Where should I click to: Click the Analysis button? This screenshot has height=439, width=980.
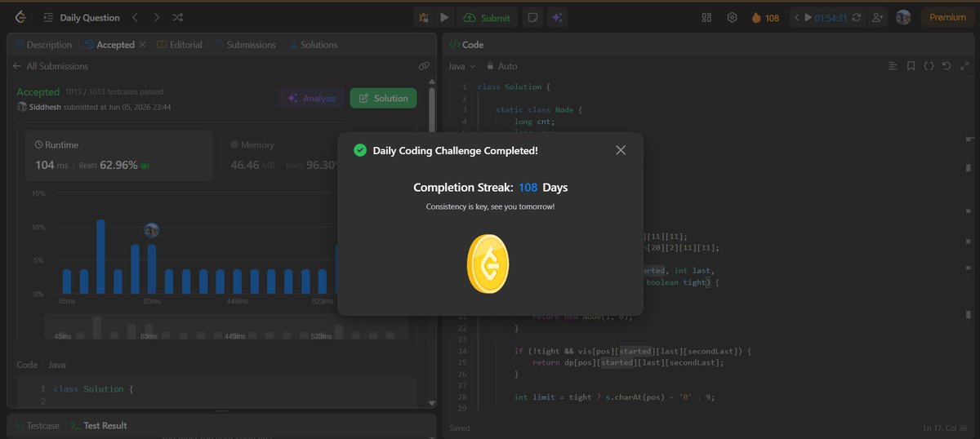(311, 98)
